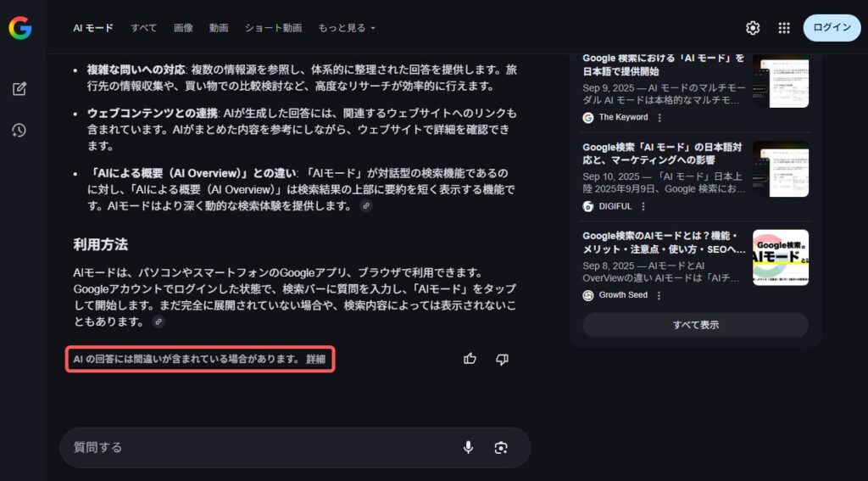Click Growth Seed article thumbnail
Image resolution: width=868 pixels, height=481 pixels.
781,258
